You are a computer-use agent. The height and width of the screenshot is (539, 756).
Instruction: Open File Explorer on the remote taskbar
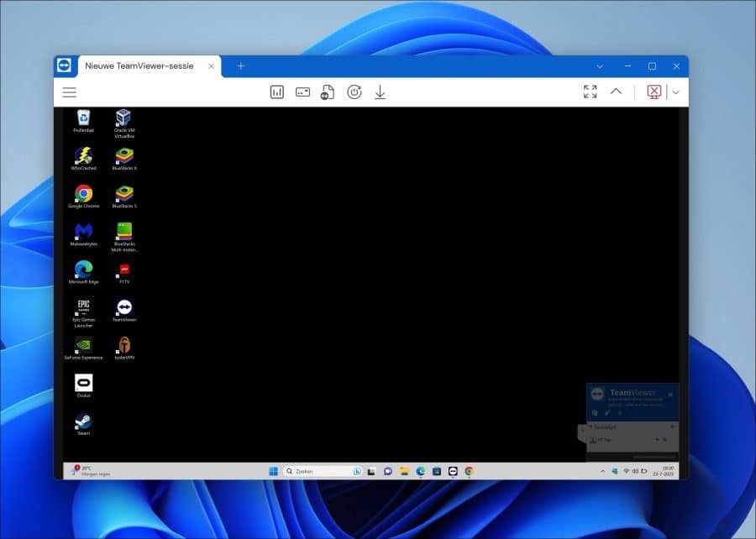tap(404, 471)
